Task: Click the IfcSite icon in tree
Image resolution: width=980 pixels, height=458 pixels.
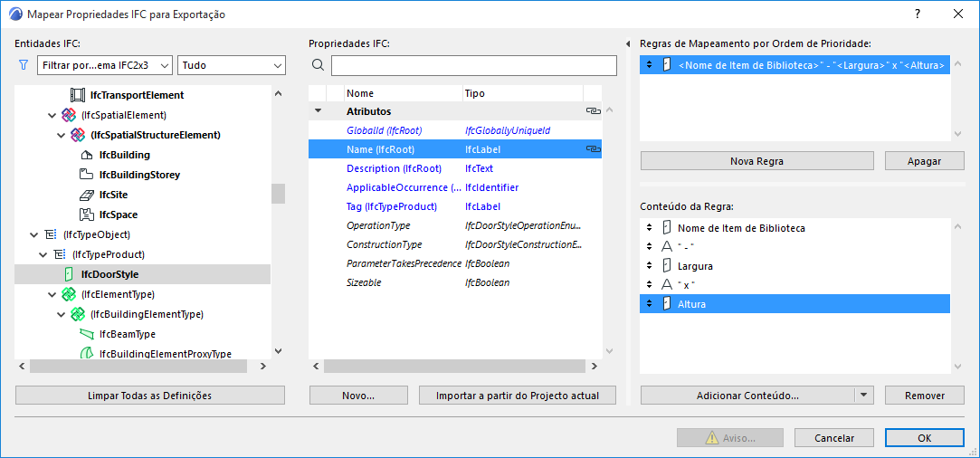Action: 87,195
